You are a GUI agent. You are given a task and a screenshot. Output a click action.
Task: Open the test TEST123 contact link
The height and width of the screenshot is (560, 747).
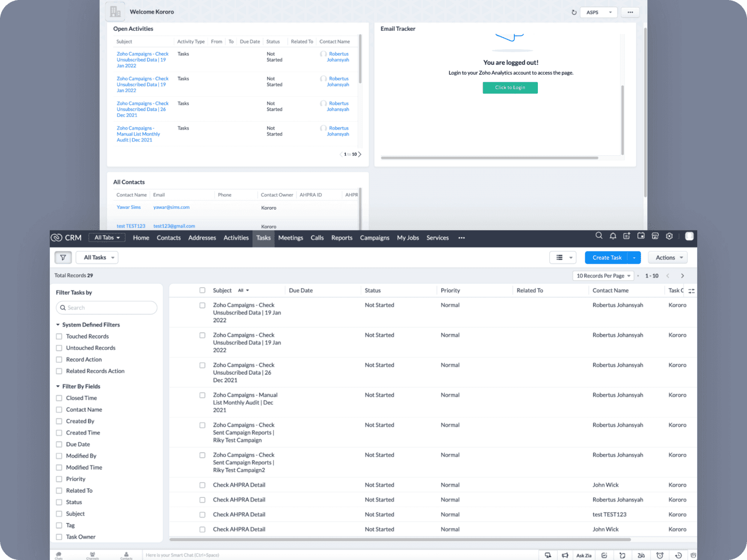coord(131,226)
